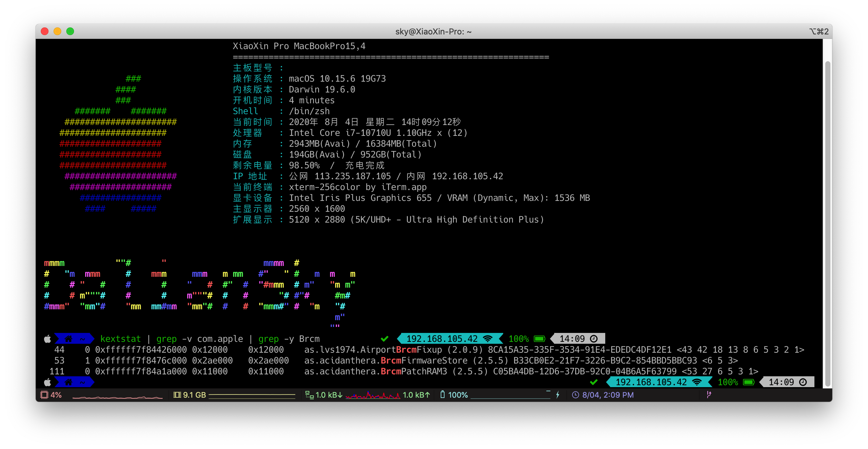Click battery icon on the bottom prompt line
Image resolution: width=868 pixels, height=449 pixels.
pos(749,382)
